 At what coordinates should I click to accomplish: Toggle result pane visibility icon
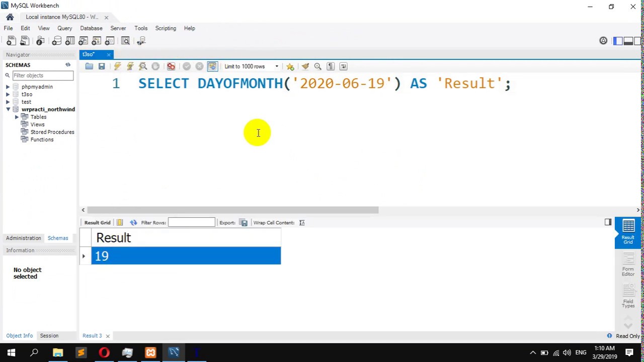pos(608,222)
